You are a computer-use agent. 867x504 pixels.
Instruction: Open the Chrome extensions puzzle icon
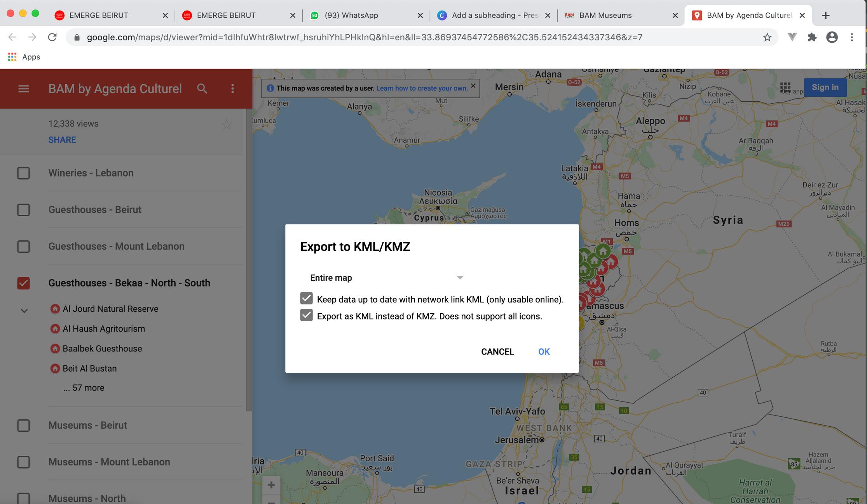coord(811,37)
